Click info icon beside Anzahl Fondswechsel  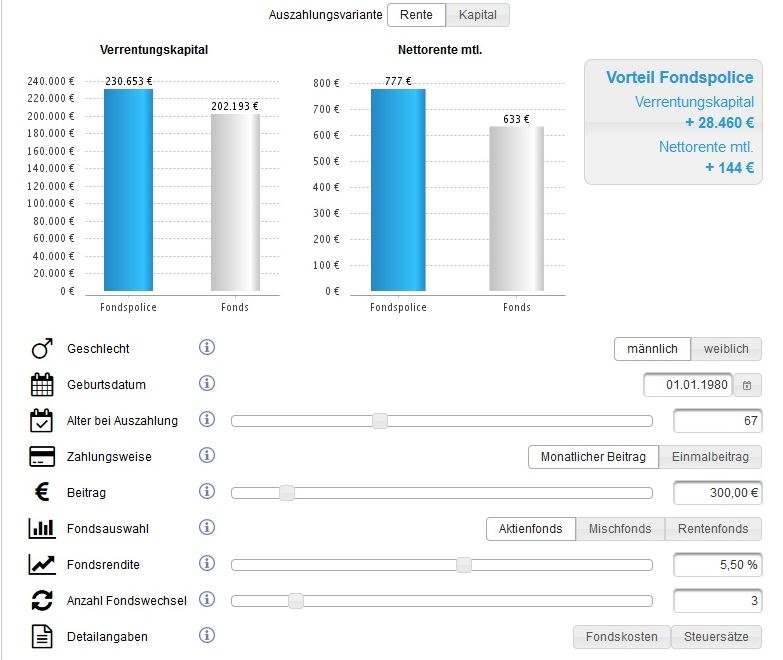coord(207,600)
